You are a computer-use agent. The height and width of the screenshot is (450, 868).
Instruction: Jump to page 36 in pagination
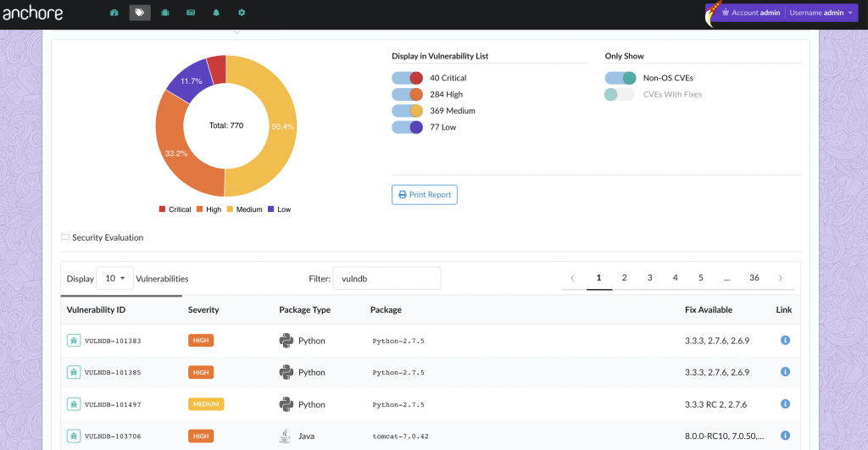click(754, 278)
